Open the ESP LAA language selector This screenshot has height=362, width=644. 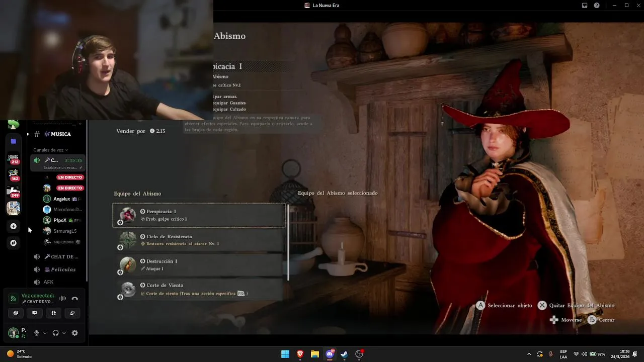(x=563, y=354)
